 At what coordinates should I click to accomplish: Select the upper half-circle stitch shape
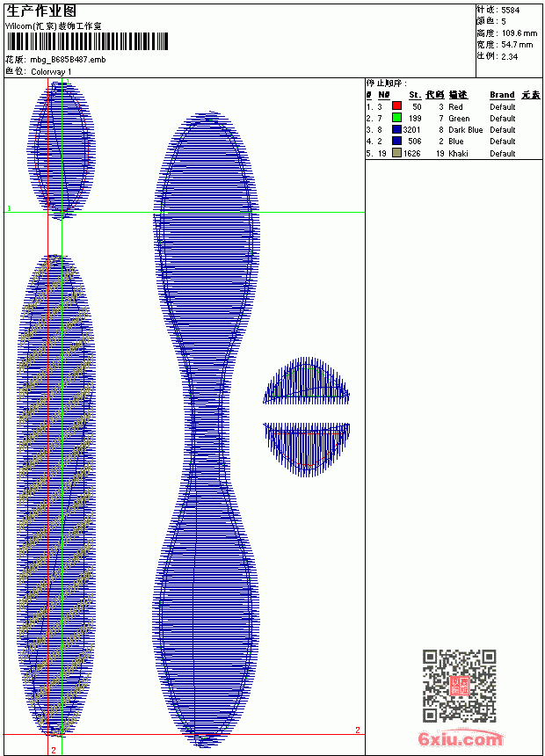point(306,381)
